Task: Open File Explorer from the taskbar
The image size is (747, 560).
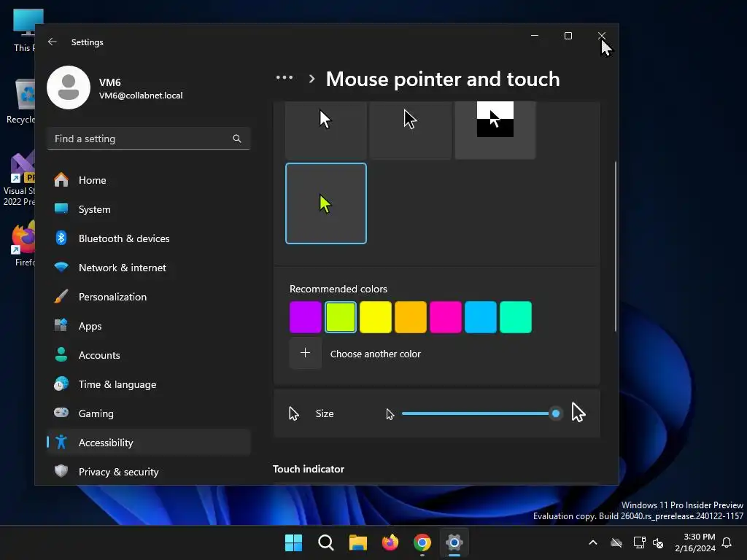Action: 357,542
